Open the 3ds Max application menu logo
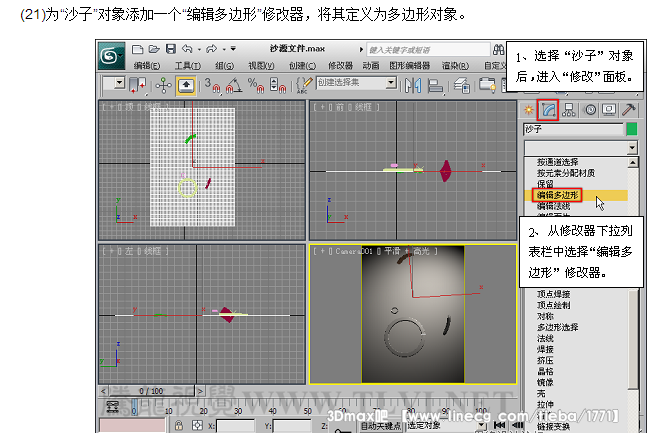 pos(111,55)
